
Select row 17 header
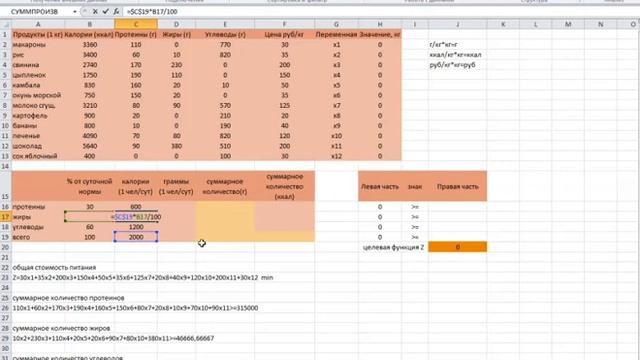[5, 217]
